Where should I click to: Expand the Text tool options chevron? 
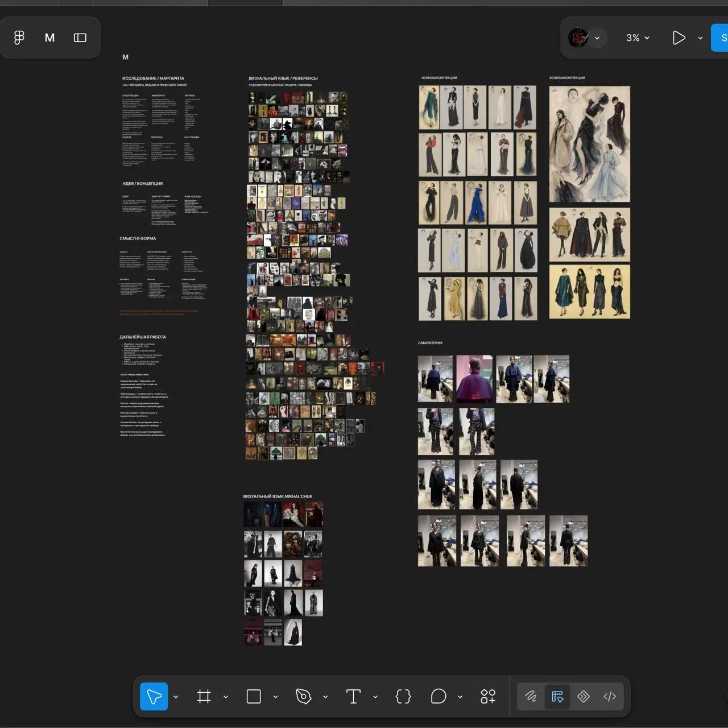(375, 697)
